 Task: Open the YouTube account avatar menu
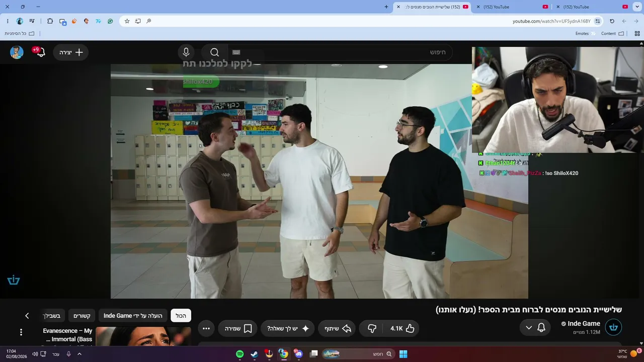pyautogui.click(x=17, y=52)
